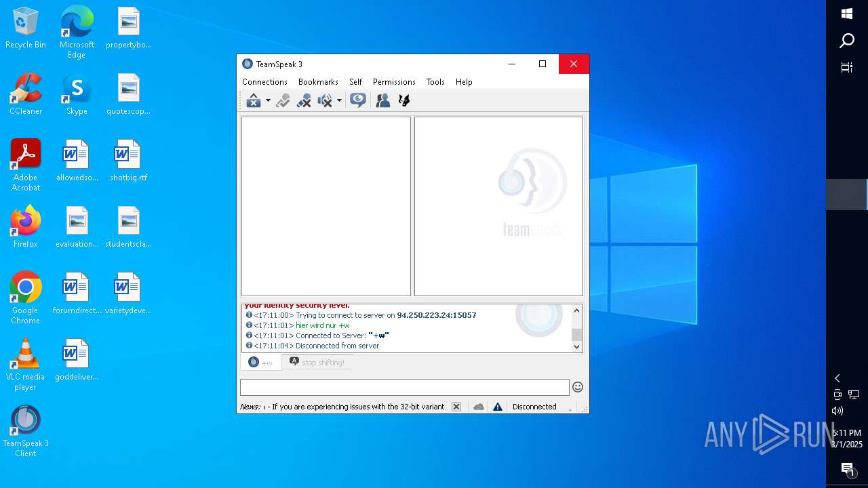The height and width of the screenshot is (488, 868).
Task: Select the quotescop... image file icon
Action: click(128, 94)
